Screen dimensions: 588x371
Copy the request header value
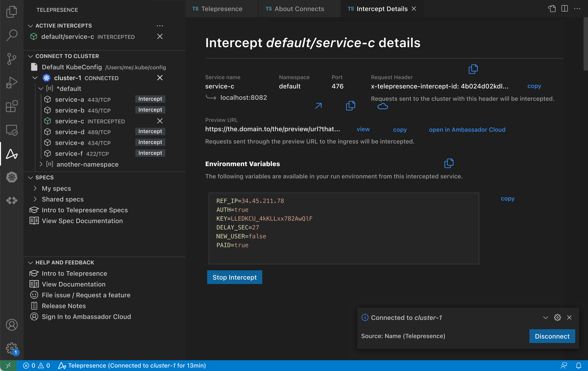point(534,86)
